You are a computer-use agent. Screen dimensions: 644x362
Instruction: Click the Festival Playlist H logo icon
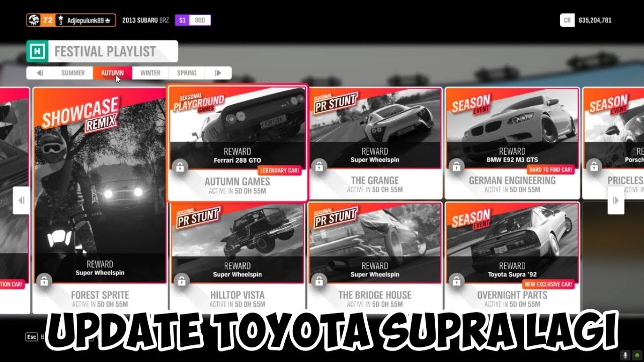pyautogui.click(x=38, y=51)
